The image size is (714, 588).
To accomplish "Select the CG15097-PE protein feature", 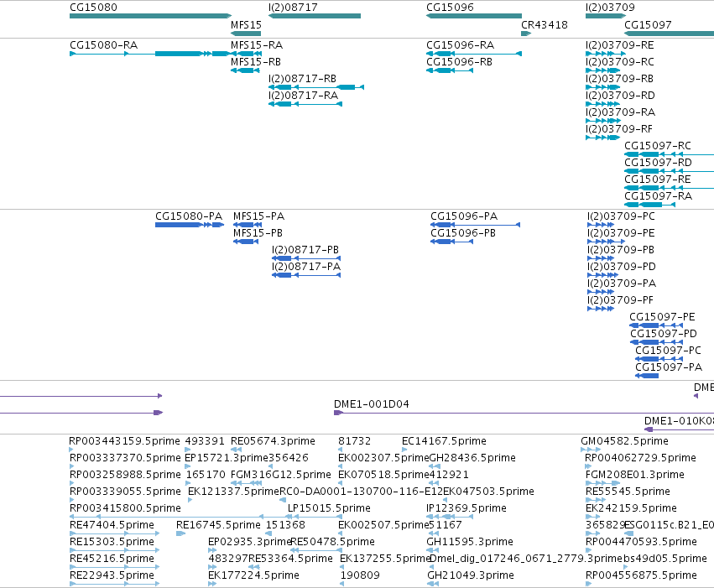I will tap(662, 317).
